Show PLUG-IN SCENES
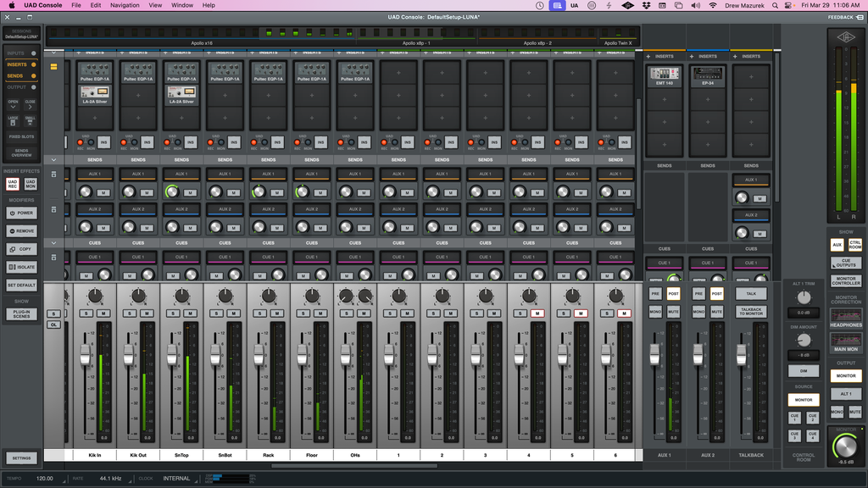This screenshot has height=488, width=868. click(21, 314)
